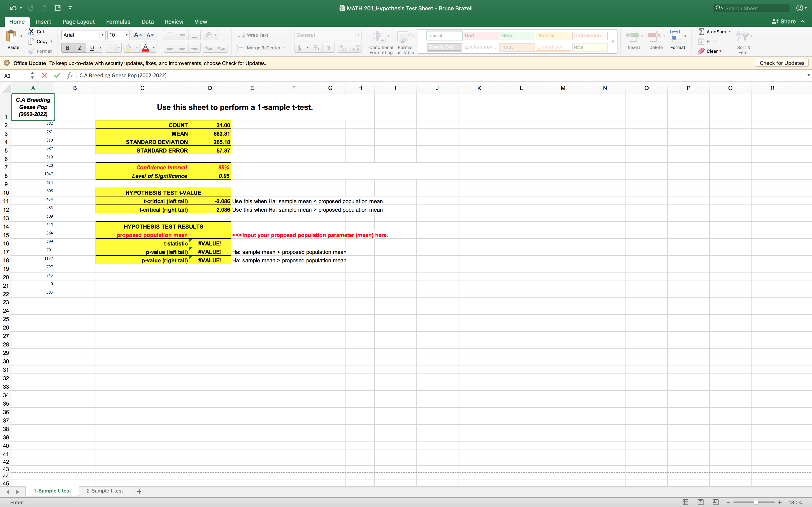Expand the Merge & Center dropdown arrow
Image resolution: width=812 pixels, height=507 pixels.
285,48
